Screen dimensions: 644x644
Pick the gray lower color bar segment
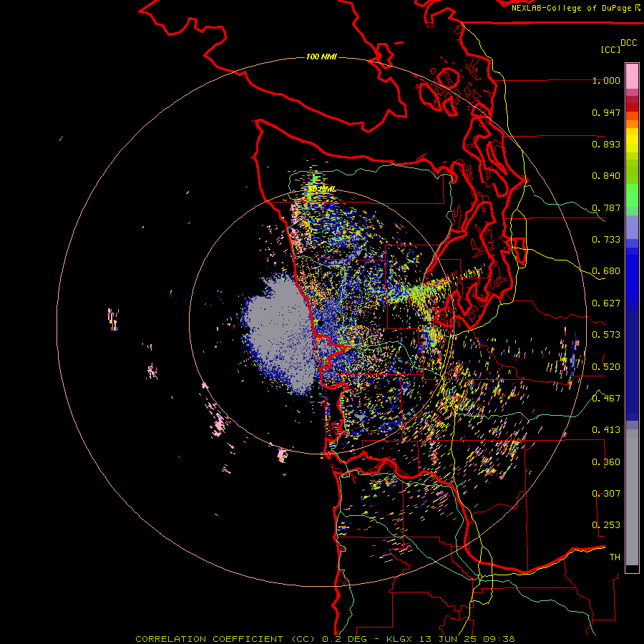pos(632,497)
